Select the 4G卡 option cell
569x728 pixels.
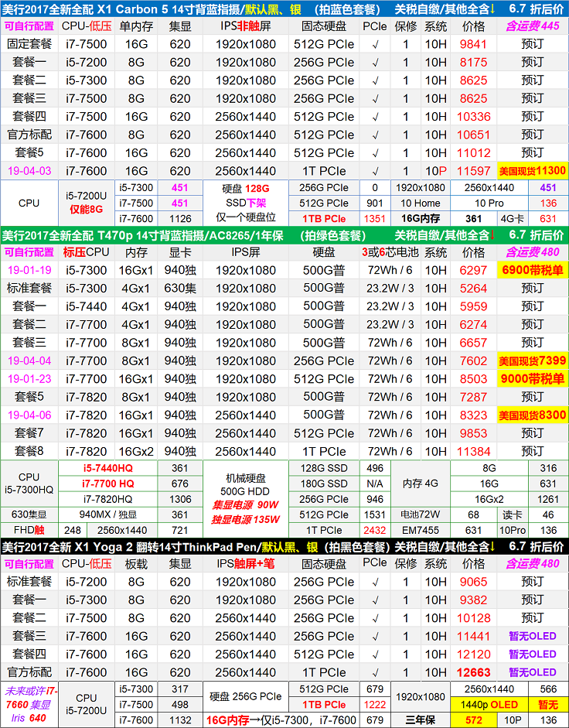coord(513,219)
